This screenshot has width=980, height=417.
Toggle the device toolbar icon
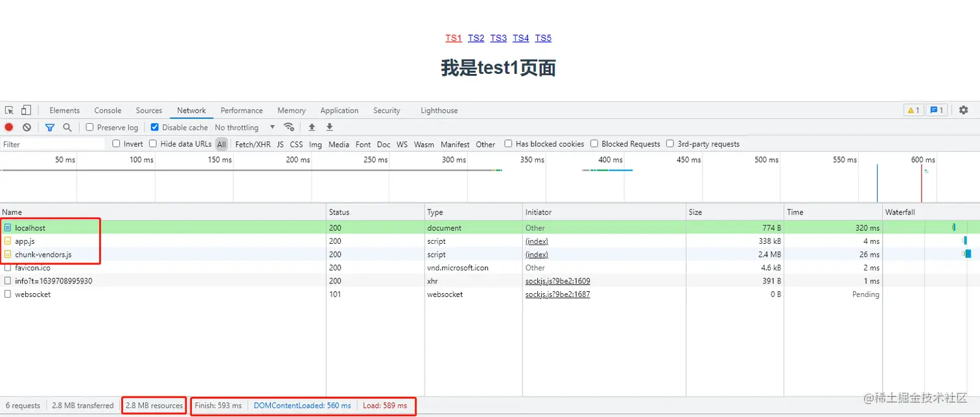coord(26,110)
